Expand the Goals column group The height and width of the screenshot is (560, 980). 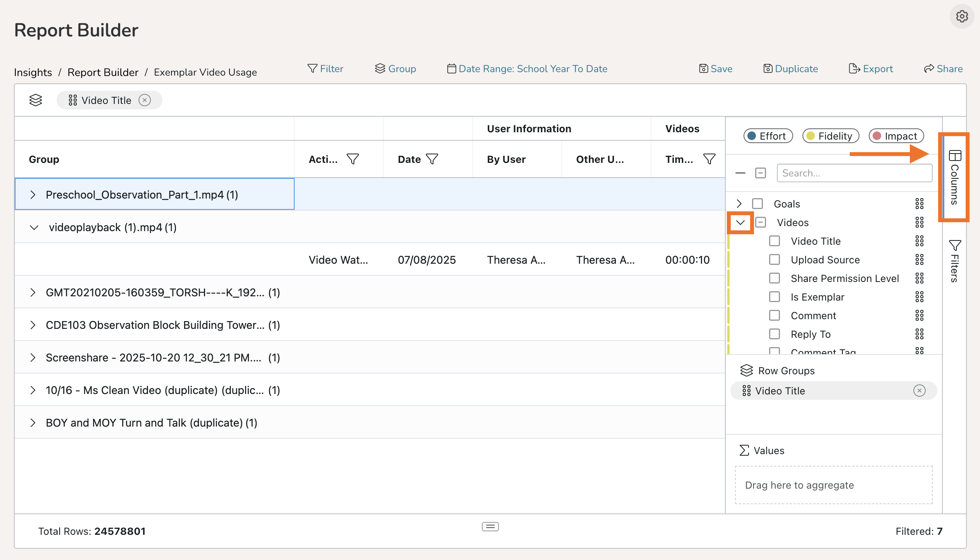(739, 204)
